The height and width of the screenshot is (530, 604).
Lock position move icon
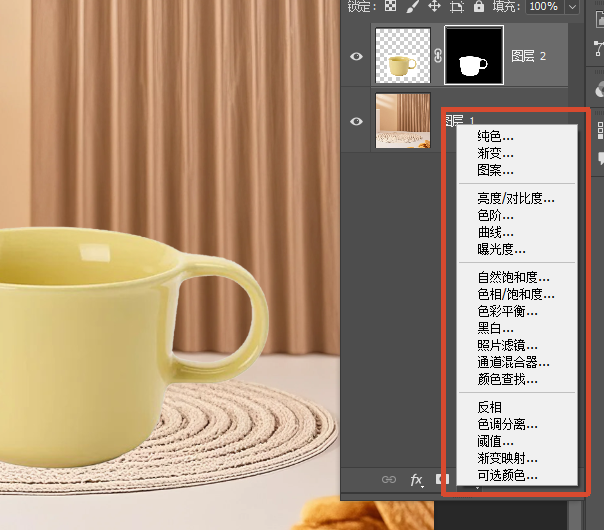click(x=435, y=6)
